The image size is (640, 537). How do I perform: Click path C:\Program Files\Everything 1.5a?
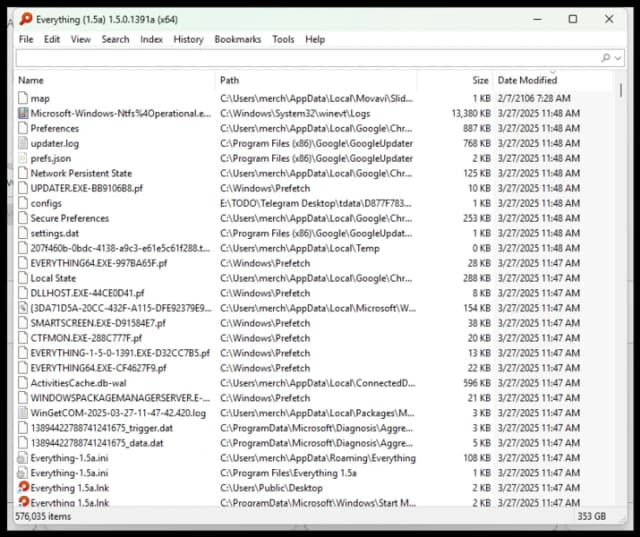point(288,473)
